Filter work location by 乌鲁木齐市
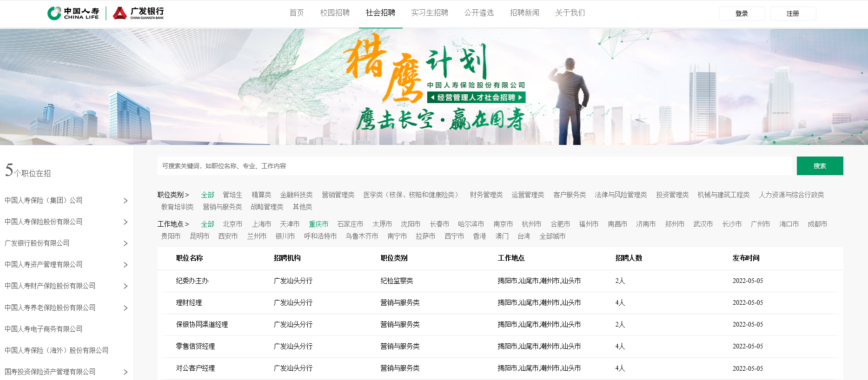868x380 pixels. pyautogui.click(x=362, y=236)
